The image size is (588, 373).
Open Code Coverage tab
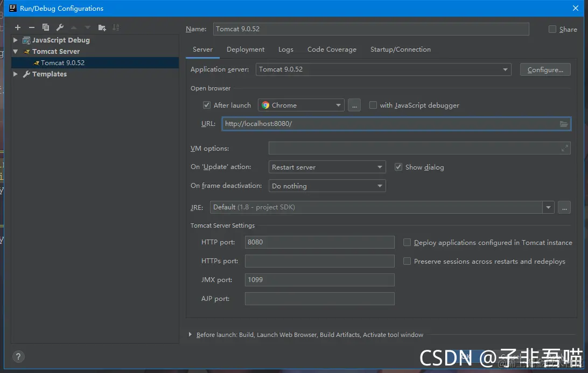(332, 50)
